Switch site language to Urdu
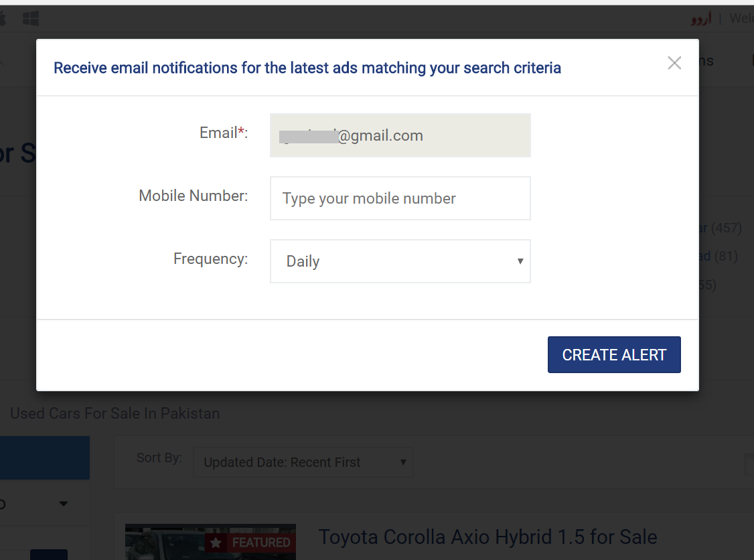 click(701, 19)
